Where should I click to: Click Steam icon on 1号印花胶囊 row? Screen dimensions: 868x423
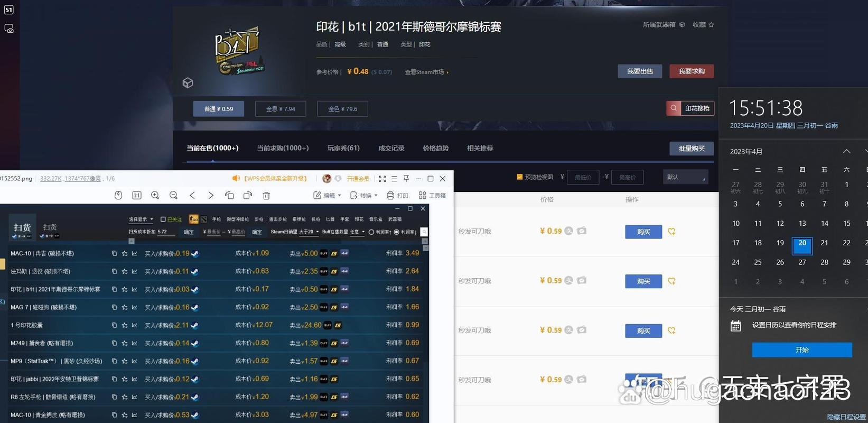point(195,325)
